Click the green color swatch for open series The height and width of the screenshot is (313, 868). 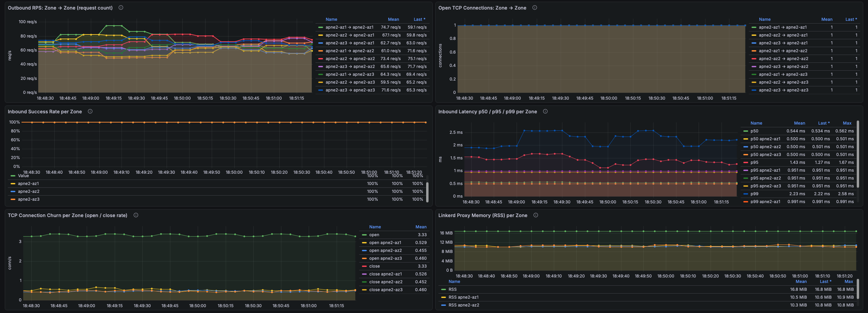(364, 235)
